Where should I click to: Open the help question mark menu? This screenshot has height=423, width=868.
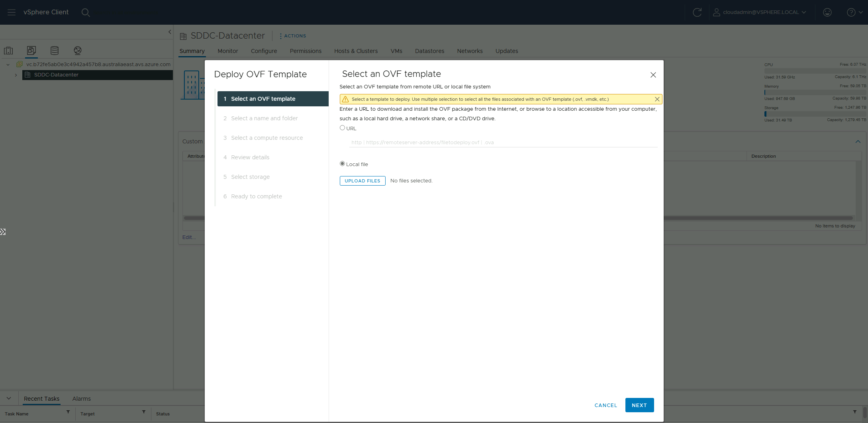click(x=854, y=12)
